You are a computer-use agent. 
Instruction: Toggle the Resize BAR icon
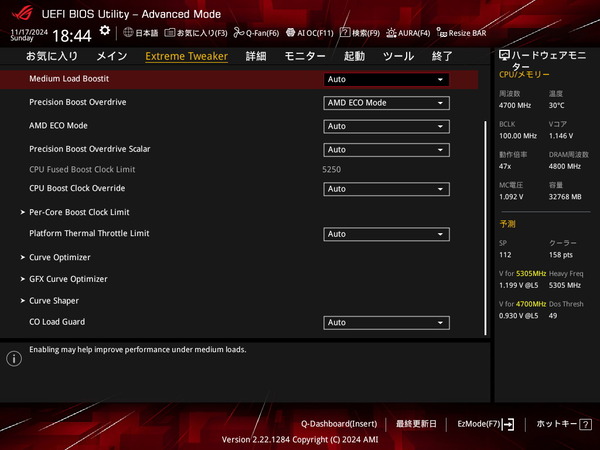[x=442, y=33]
